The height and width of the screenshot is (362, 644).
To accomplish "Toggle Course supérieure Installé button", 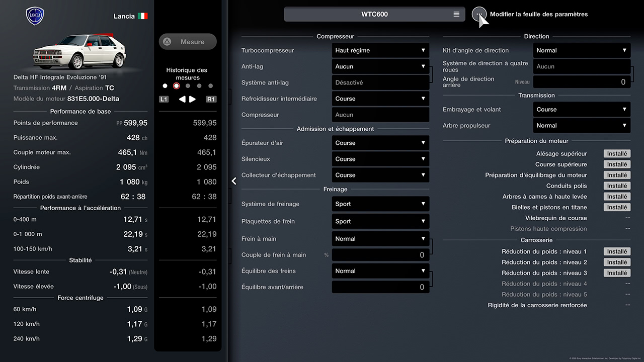I will 617,164.
